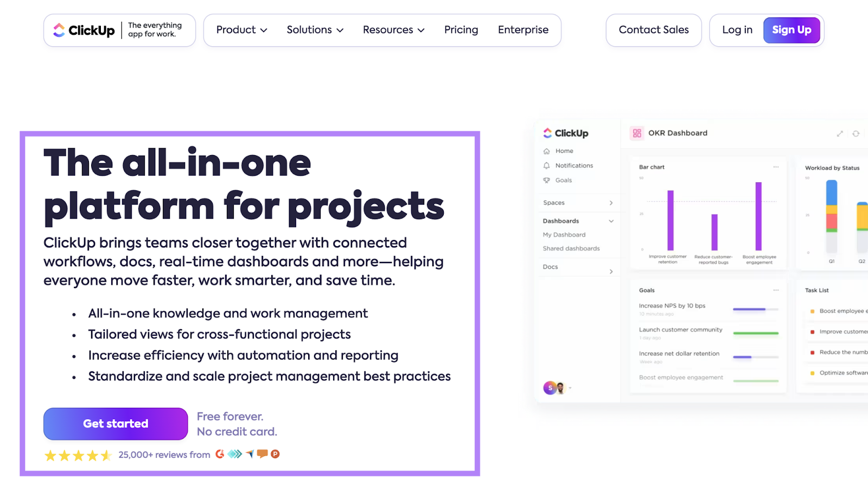Expand the Spaces section in the sidebar
This screenshot has height=493, width=868.
pyautogui.click(x=611, y=202)
